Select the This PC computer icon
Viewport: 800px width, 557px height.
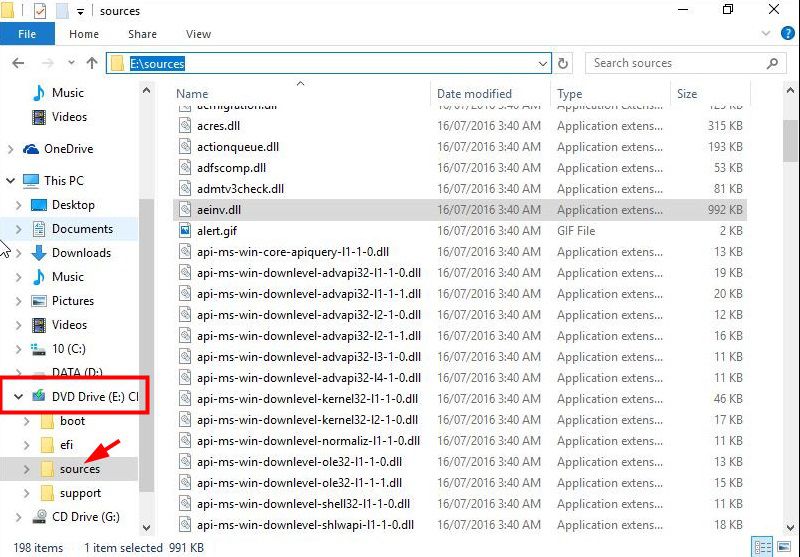(31, 181)
